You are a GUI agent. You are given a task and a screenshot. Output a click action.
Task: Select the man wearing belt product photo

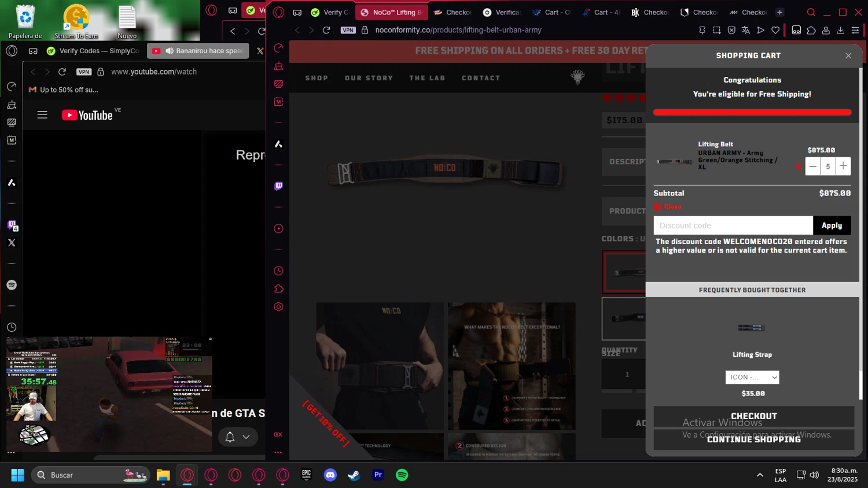pyautogui.click(x=380, y=366)
